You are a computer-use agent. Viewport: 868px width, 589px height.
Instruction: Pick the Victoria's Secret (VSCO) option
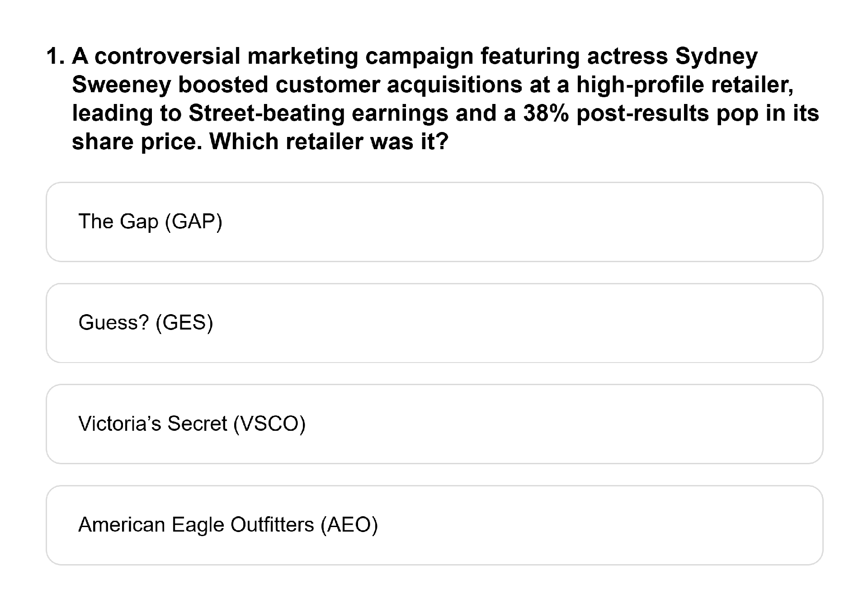pos(434,424)
